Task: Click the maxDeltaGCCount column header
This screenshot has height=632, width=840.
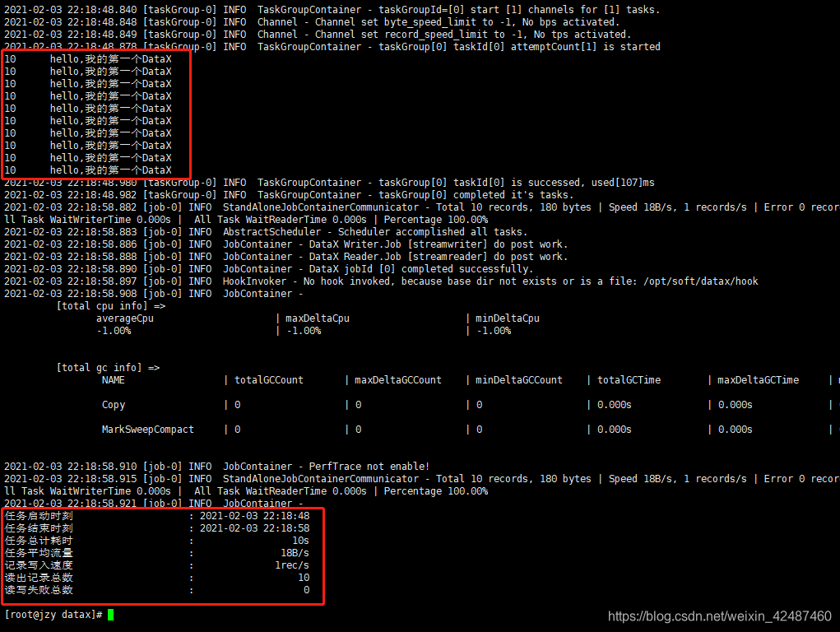Action: click(x=398, y=380)
